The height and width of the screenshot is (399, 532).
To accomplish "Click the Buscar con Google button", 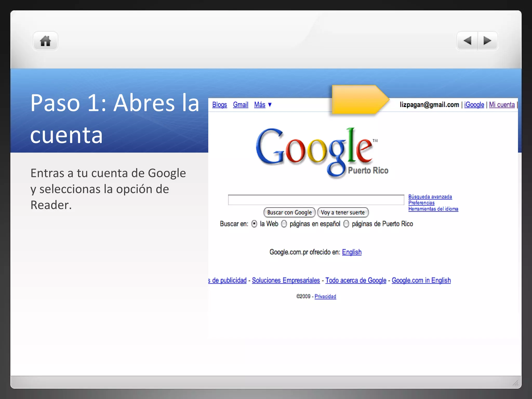I will click(289, 212).
